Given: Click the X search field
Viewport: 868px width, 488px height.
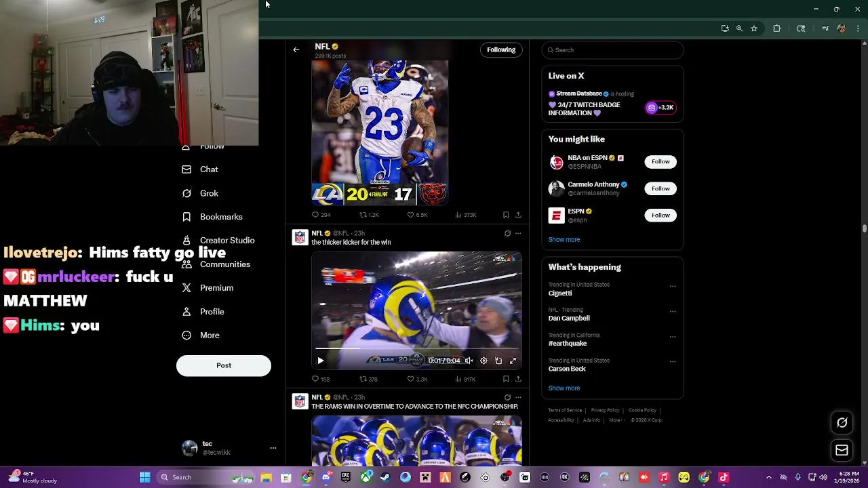Looking at the screenshot, I should pyautogui.click(x=612, y=49).
